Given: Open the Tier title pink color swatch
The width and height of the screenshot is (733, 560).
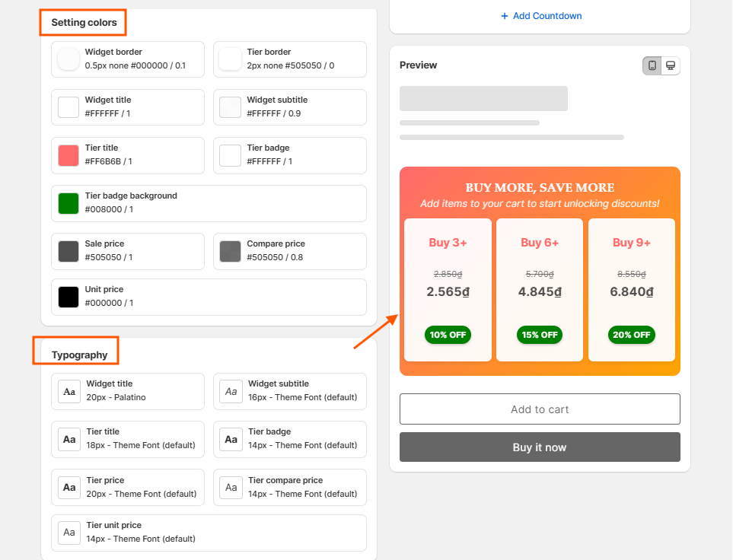Looking at the screenshot, I should [x=69, y=156].
